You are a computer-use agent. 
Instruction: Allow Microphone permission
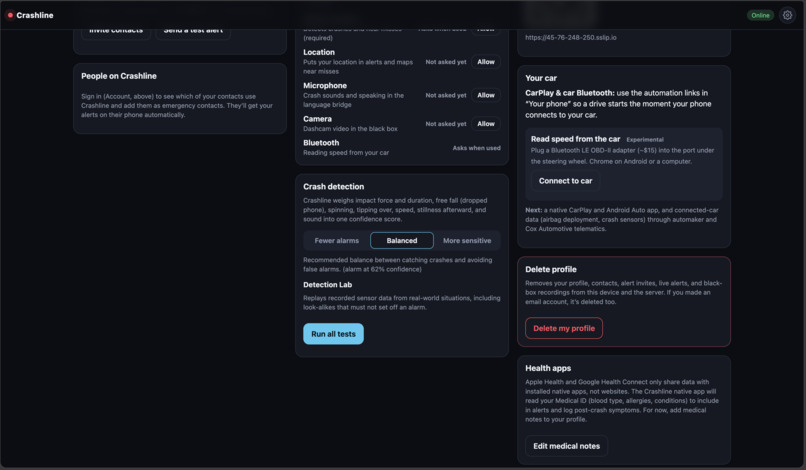click(x=486, y=95)
